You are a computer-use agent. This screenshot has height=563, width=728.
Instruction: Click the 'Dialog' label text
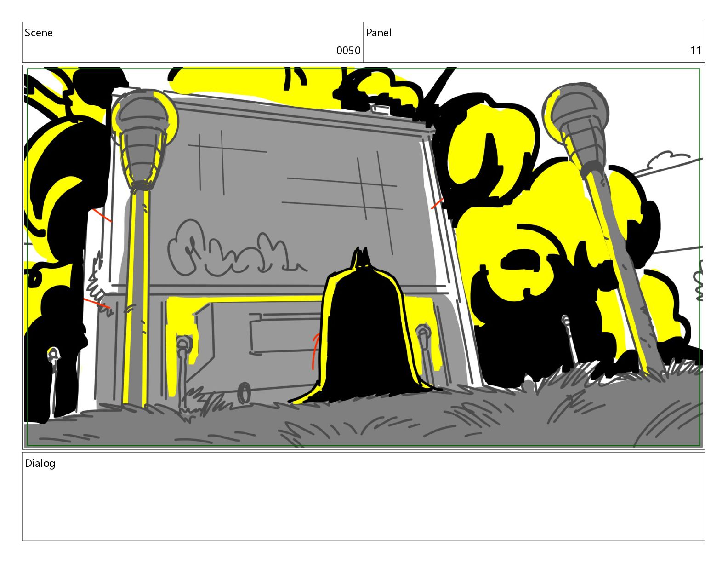pos(40,463)
